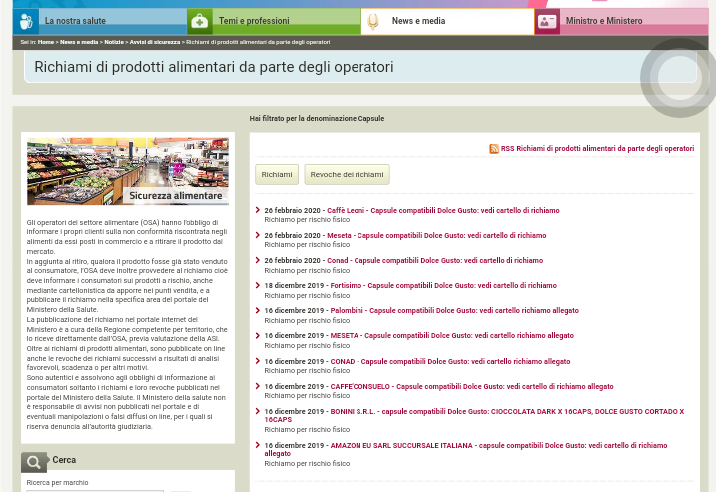The image size is (716, 492).
Task: Click the Hai filtrato per la denominazione text
Action: pyautogui.click(x=316, y=118)
